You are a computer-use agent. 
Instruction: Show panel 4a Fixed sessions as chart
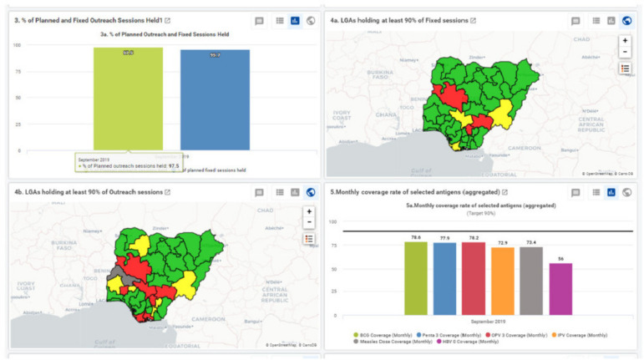(611, 21)
